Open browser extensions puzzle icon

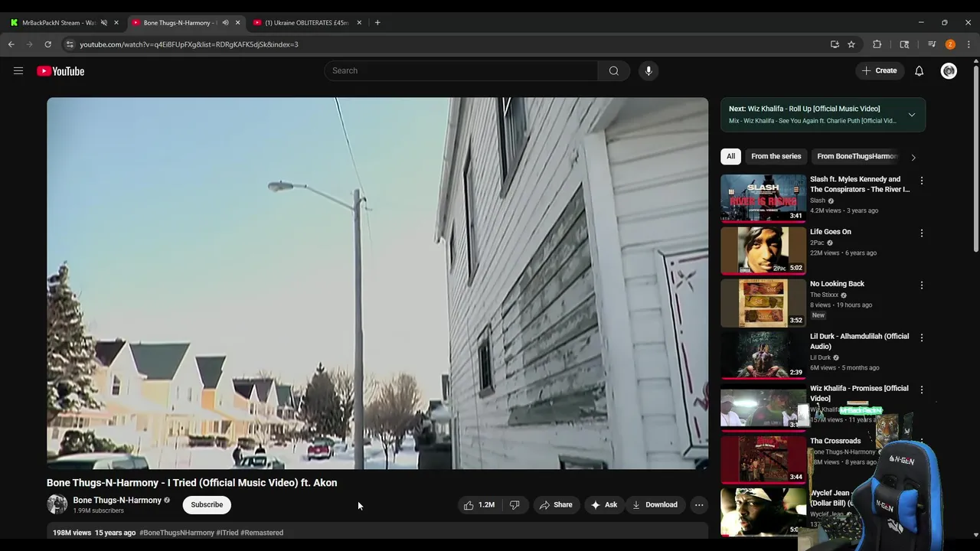click(x=877, y=44)
